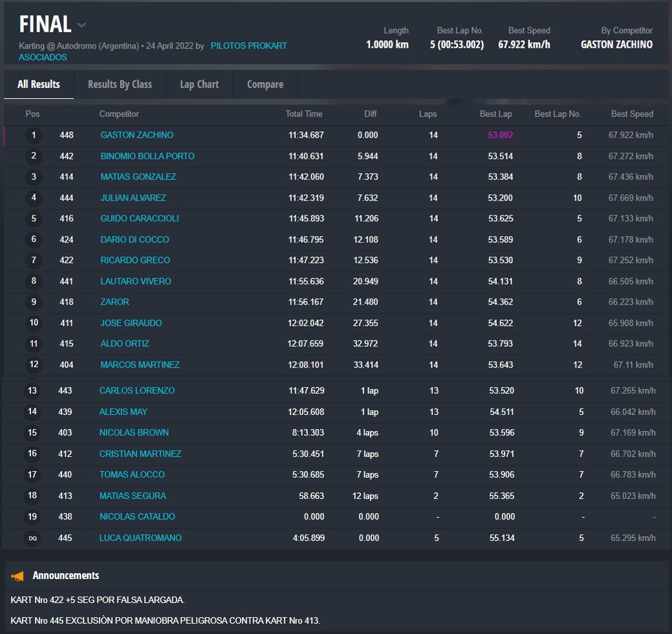Viewport: 672px width, 634px height.
Task: Open LUCA QUATROMANO competitor entry
Action: (140, 538)
